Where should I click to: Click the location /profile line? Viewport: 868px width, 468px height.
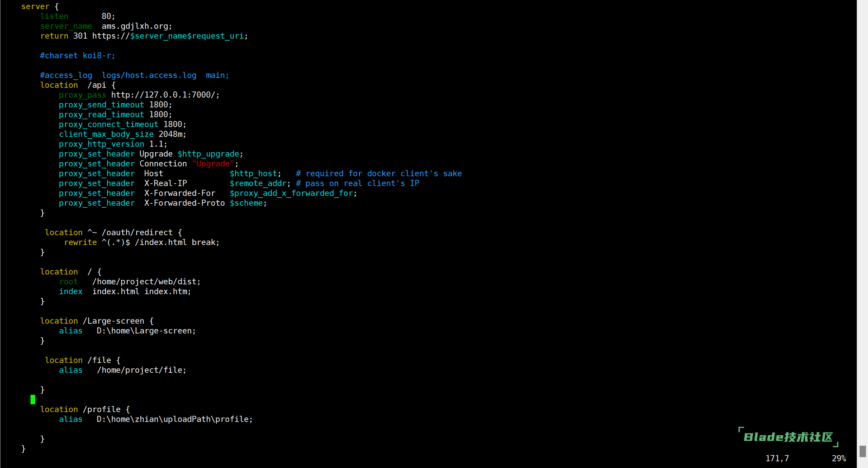[x=85, y=409]
